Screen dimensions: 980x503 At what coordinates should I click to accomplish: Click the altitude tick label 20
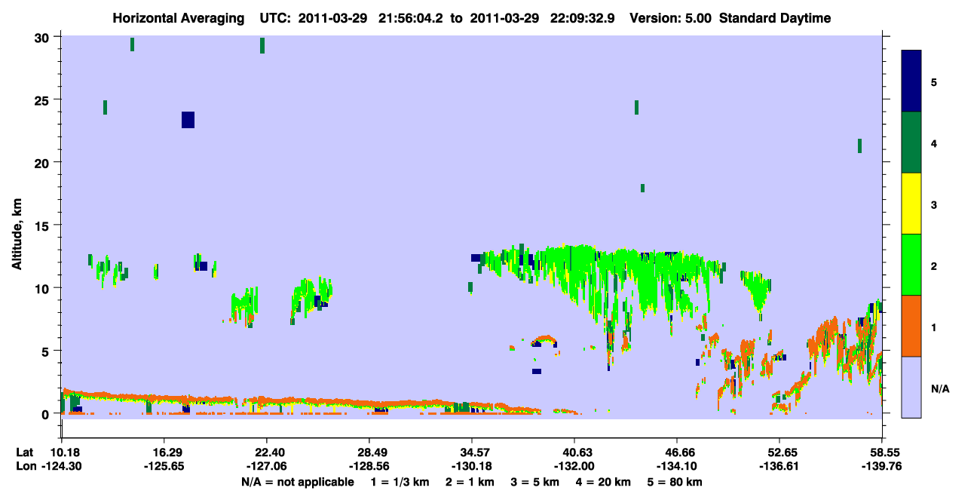[44, 162]
